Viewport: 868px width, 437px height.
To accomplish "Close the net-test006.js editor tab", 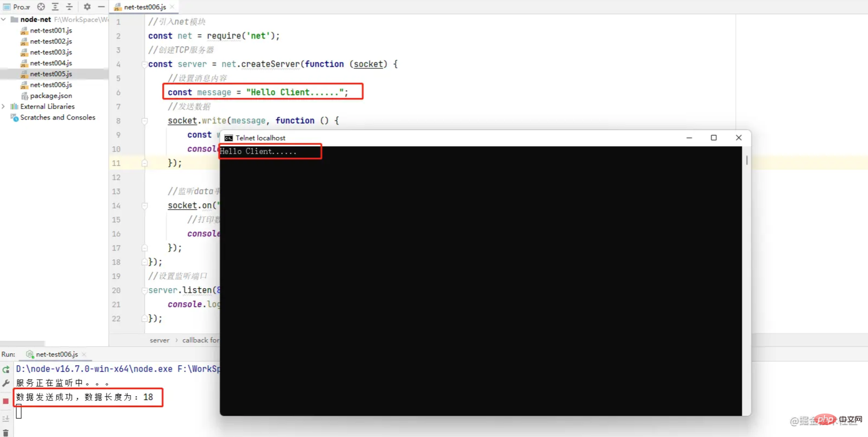I will pos(172,7).
